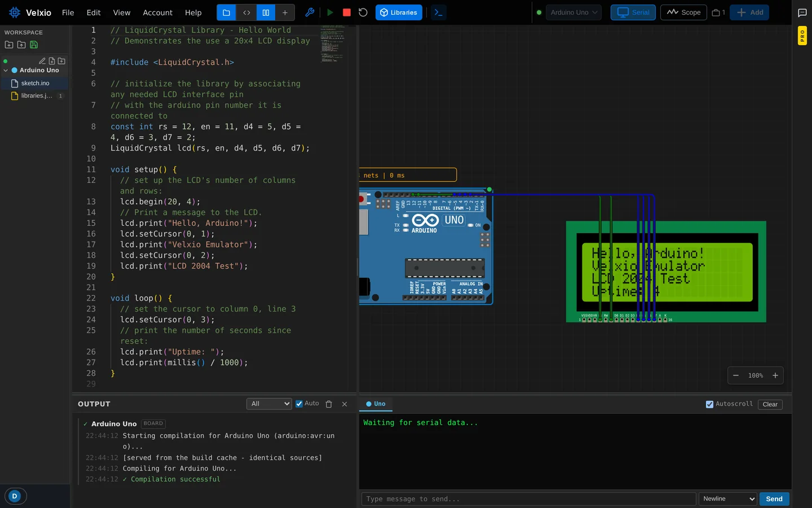The height and width of the screenshot is (508, 812).
Task: Click the new folder icon under WORKSPACE
Action: [9, 45]
